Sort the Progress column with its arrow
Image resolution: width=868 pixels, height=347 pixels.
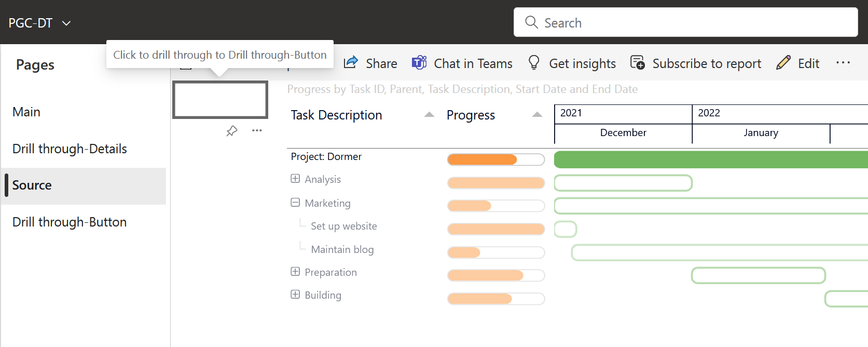(536, 115)
